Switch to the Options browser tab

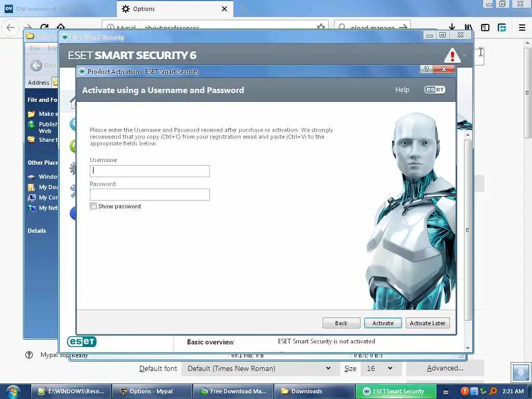pyautogui.click(x=175, y=9)
